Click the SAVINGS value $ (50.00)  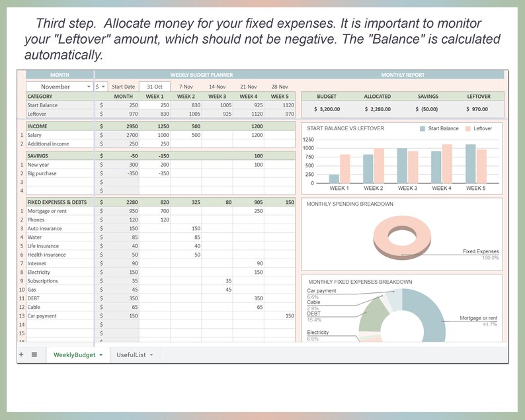coord(426,109)
